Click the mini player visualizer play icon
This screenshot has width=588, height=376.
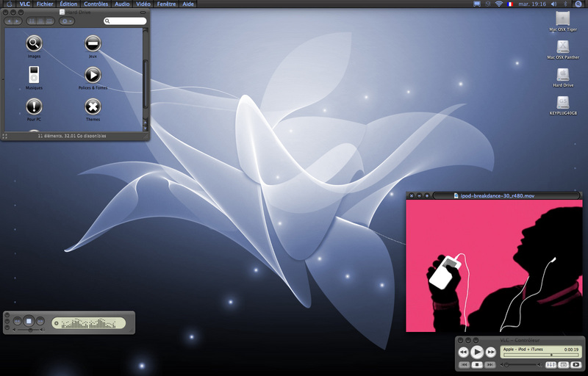[57, 323]
